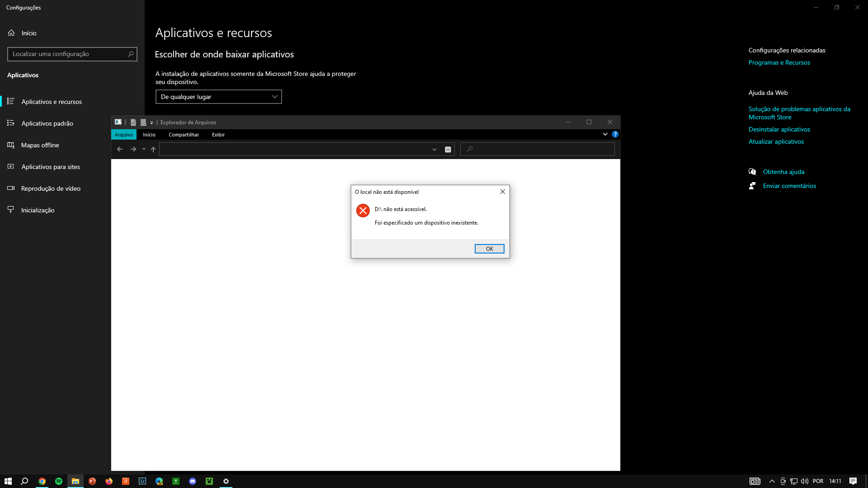Screen dimensions: 868x488
Task: Open the Arquivo menu in File Explorer
Action: pos(123,135)
